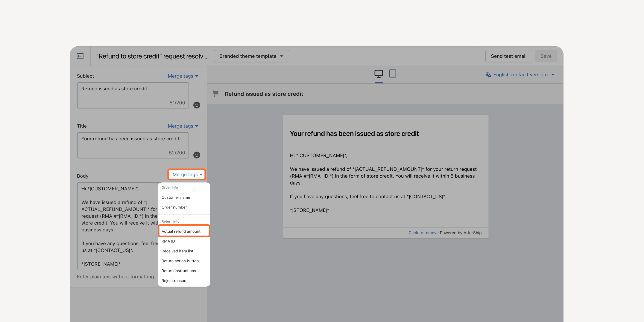Insert Order number merge tag

click(184, 207)
